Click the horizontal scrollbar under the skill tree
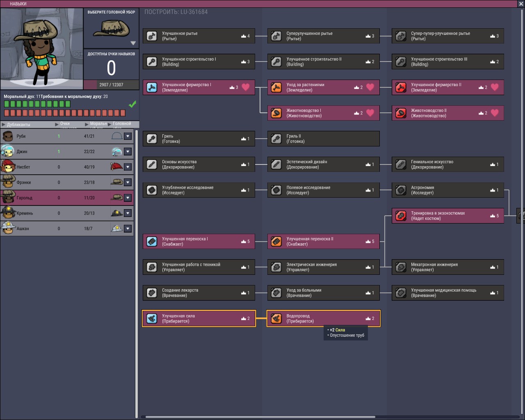525x420 pixels. pos(260,417)
